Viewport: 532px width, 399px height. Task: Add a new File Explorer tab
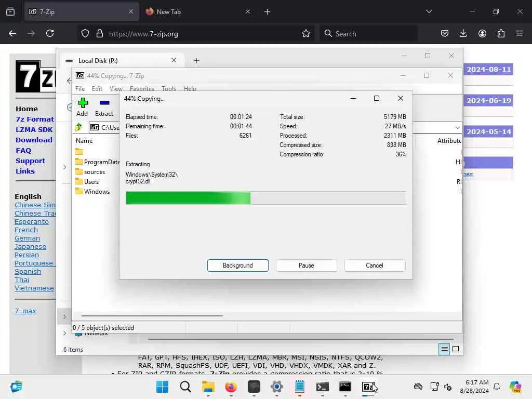[x=196, y=61]
